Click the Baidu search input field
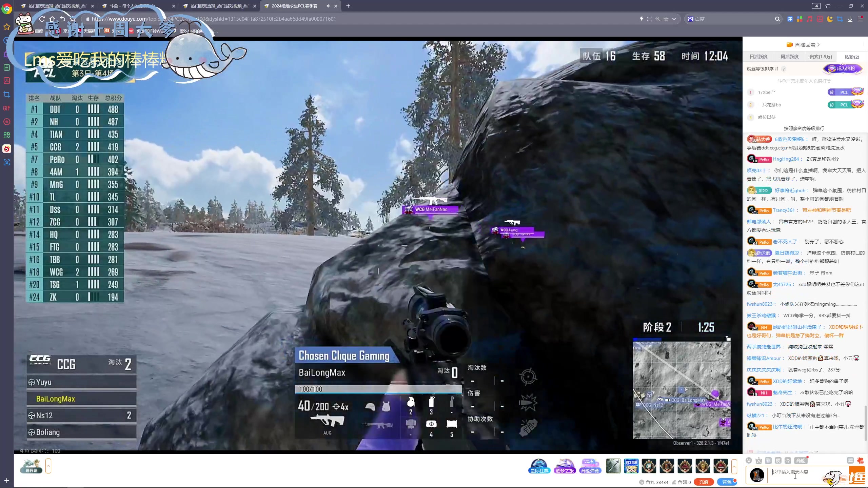This screenshot has height=488, width=868. click(732, 19)
